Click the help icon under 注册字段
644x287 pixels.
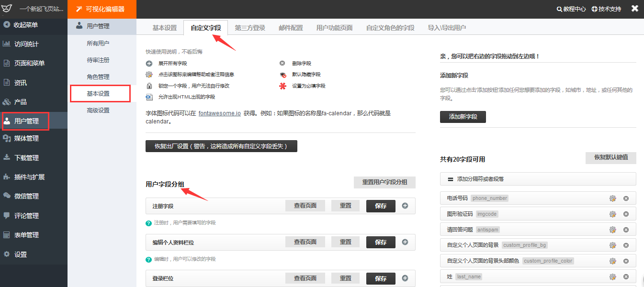149,223
